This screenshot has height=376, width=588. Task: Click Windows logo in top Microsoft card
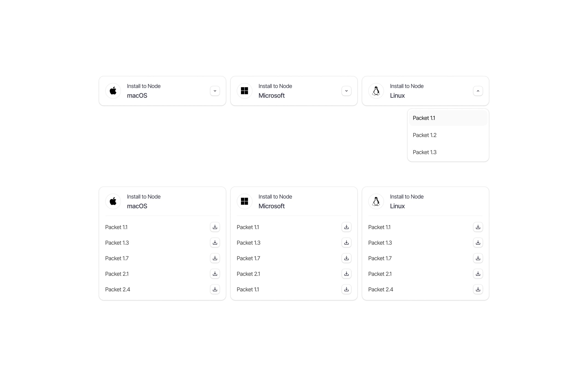[x=244, y=91]
